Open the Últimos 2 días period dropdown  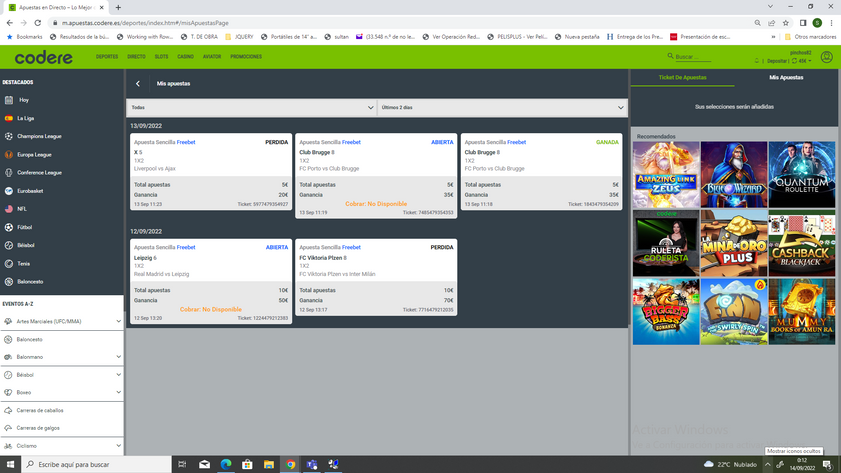click(x=502, y=108)
